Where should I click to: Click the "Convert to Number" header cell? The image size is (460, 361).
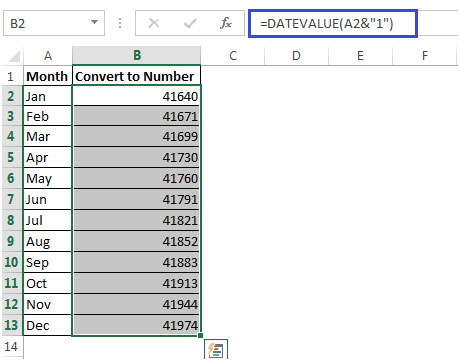[x=136, y=76]
